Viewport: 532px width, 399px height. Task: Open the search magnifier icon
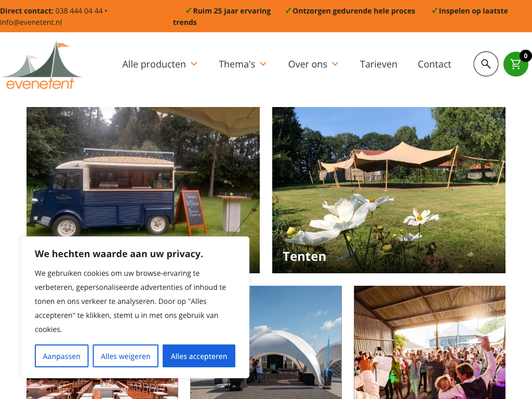click(x=486, y=64)
